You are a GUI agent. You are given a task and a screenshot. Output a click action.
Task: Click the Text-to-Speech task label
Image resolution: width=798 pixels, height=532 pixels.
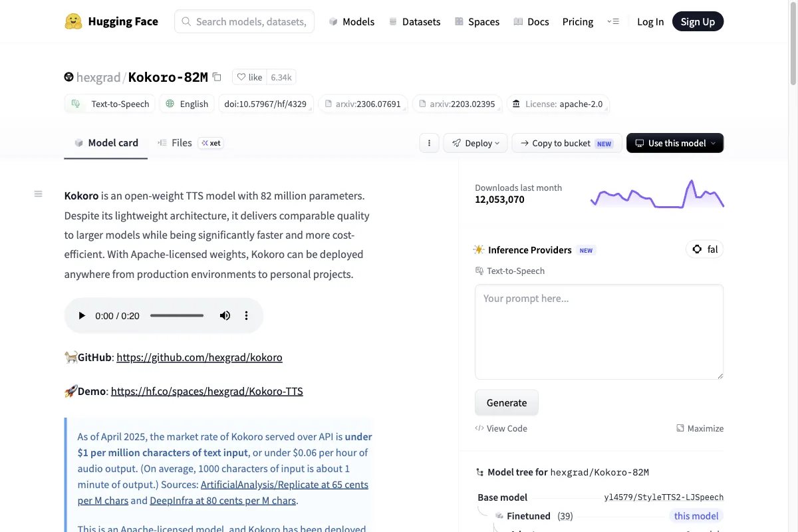coord(510,271)
